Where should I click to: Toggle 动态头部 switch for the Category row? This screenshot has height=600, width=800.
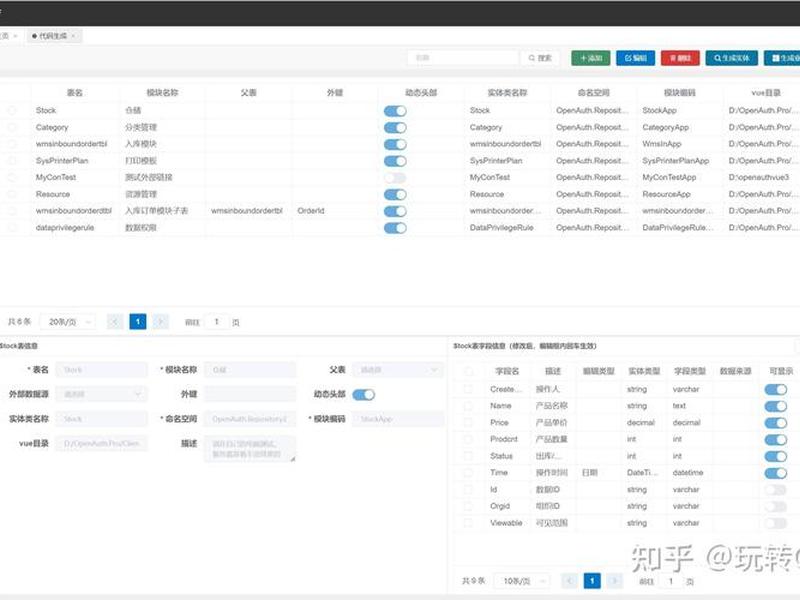(x=395, y=128)
